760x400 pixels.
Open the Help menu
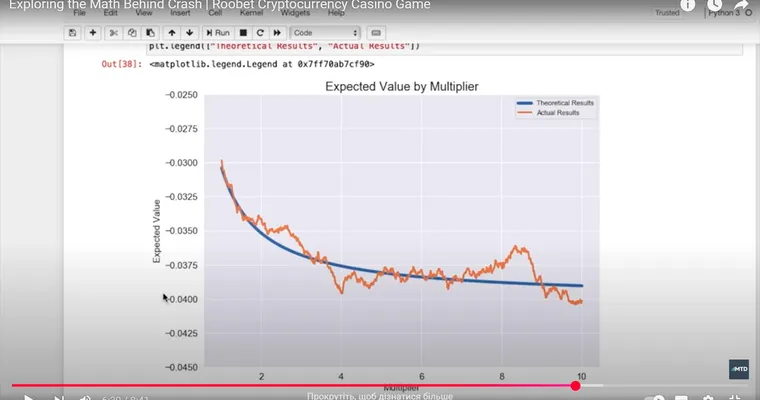click(x=336, y=13)
